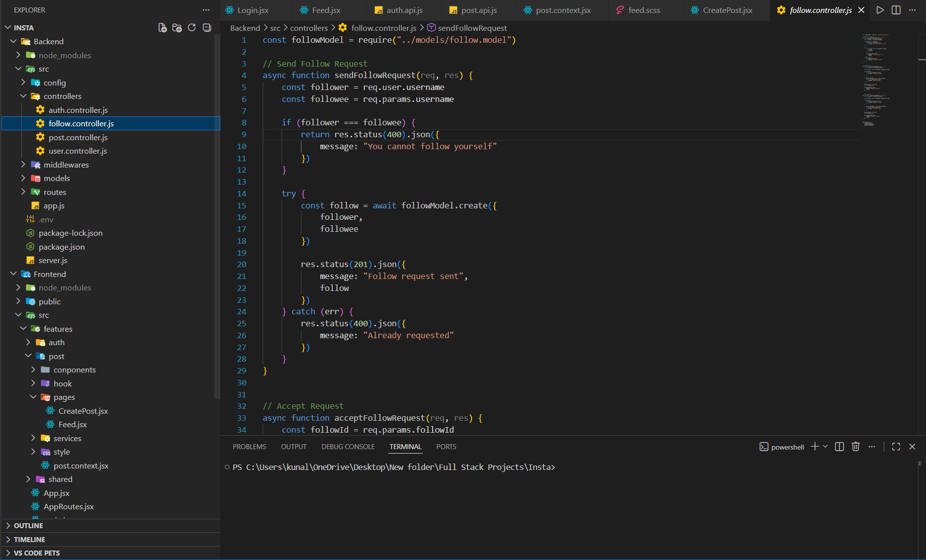This screenshot has height=560, width=926.
Task: Open auth.controller.js in the file tree
Action: tap(78, 110)
